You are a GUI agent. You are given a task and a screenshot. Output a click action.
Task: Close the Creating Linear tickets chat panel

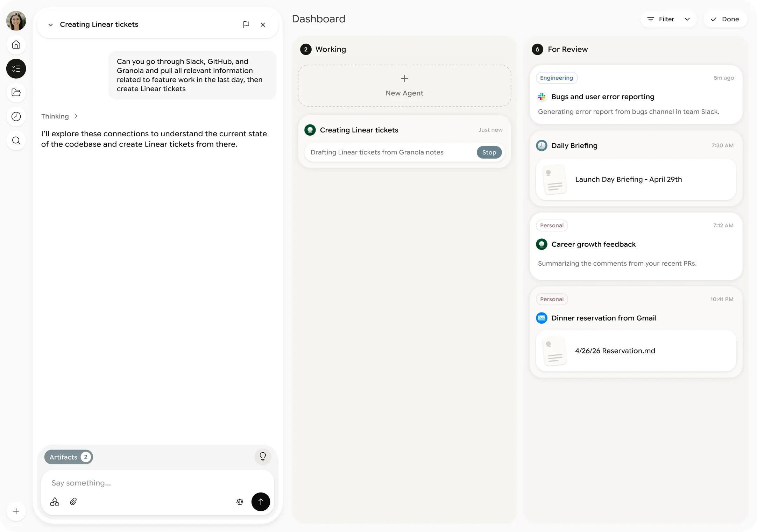click(x=263, y=24)
